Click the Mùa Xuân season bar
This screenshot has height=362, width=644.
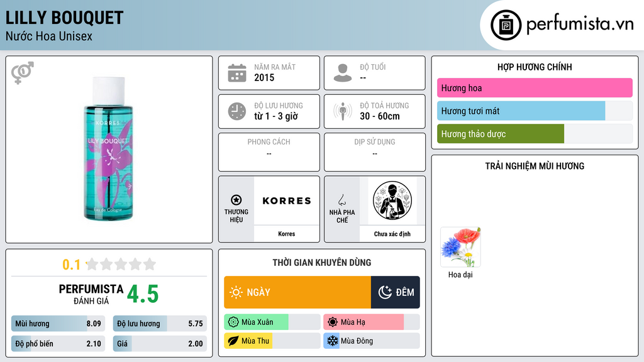(272, 322)
